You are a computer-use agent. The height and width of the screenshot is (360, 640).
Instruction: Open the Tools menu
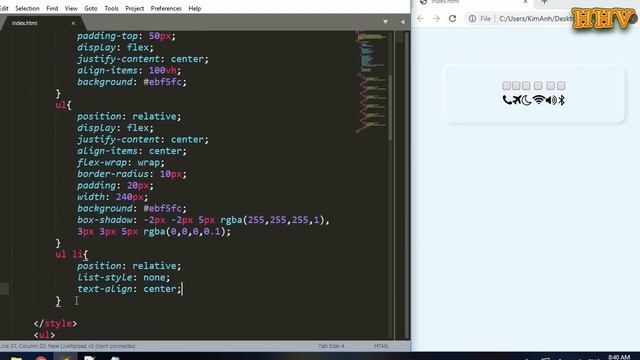pos(111,8)
